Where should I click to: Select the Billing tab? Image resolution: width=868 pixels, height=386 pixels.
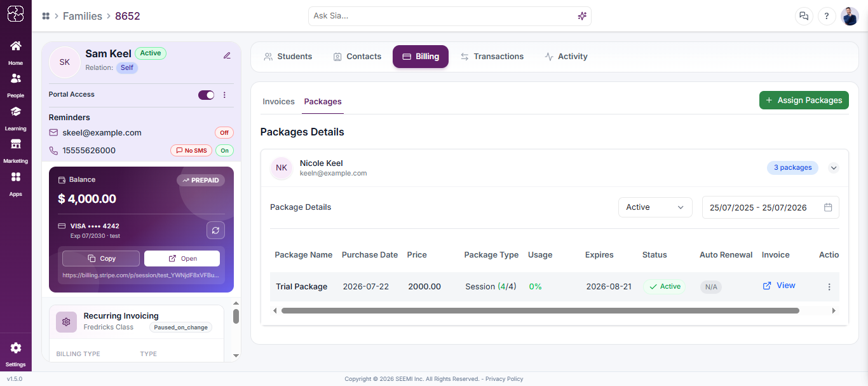point(421,57)
